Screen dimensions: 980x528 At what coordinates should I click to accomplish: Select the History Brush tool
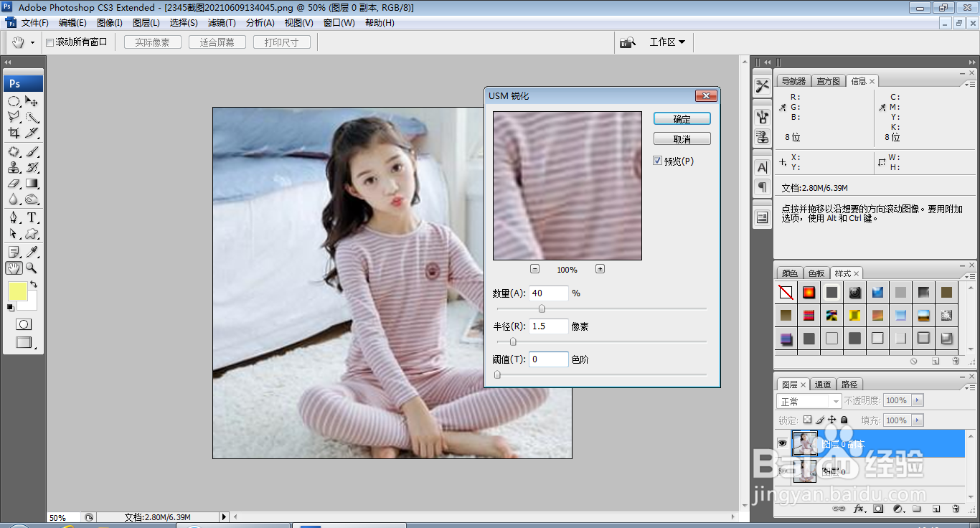point(32,167)
